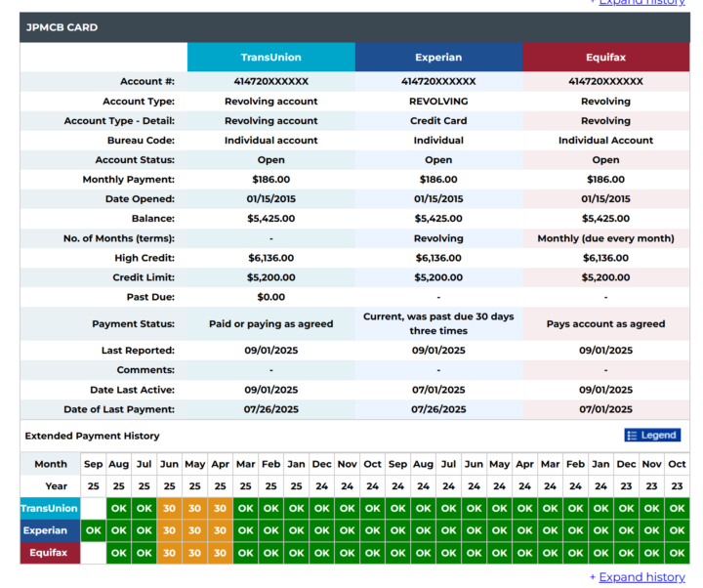
Task: Click the Credit Limit: label
Action: click(x=144, y=277)
